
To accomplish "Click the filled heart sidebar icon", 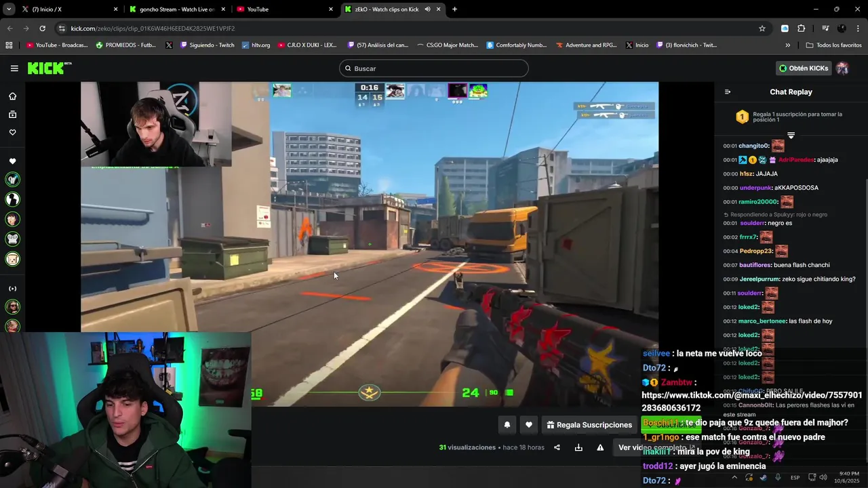I will click(x=12, y=161).
